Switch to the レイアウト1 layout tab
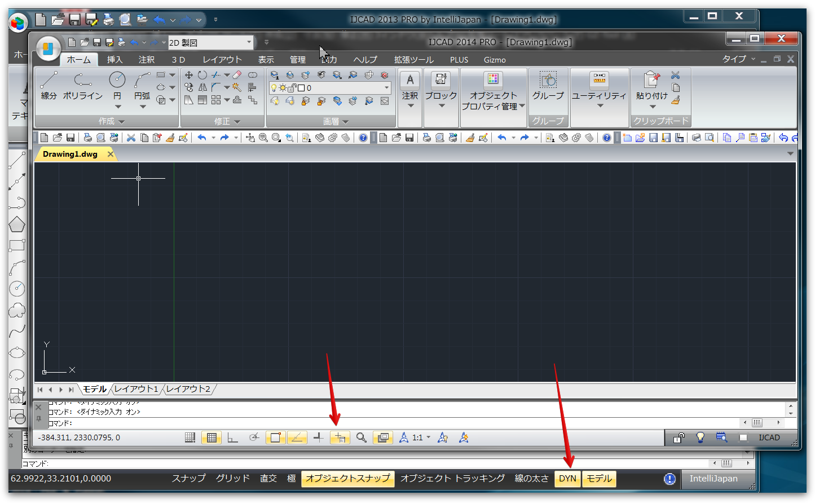This screenshot has width=815, height=504. [136, 389]
